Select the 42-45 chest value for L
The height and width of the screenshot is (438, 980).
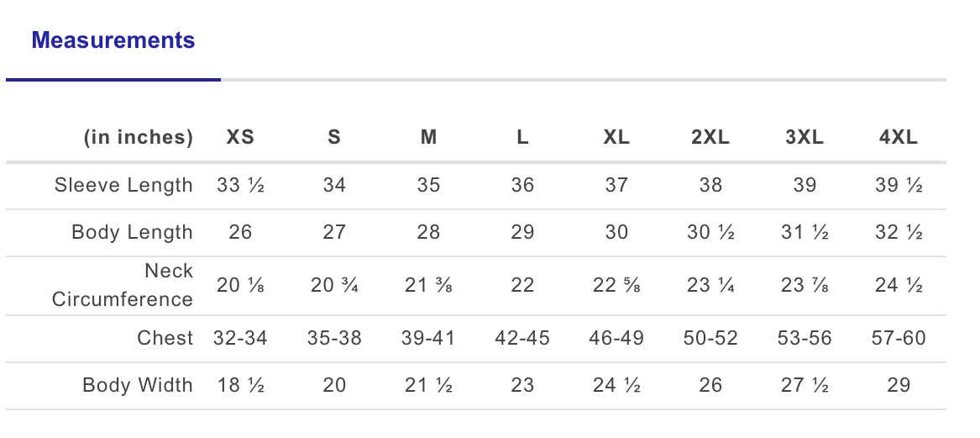pyautogui.click(x=522, y=338)
